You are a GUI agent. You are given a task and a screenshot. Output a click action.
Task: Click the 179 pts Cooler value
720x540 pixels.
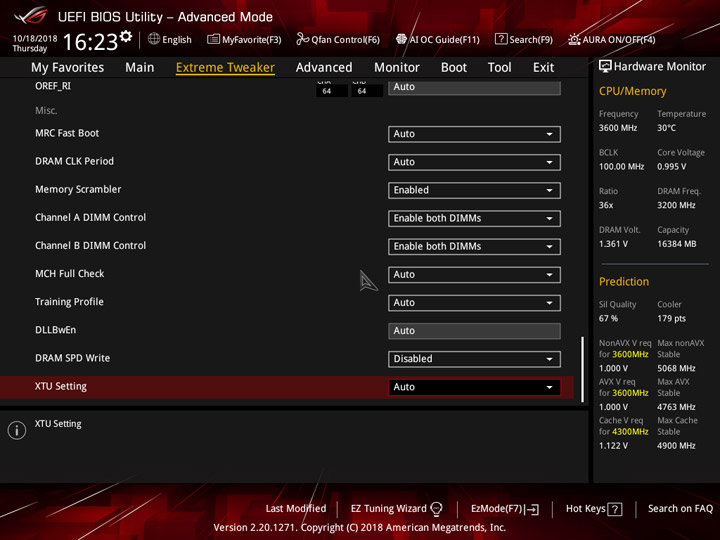click(x=671, y=319)
